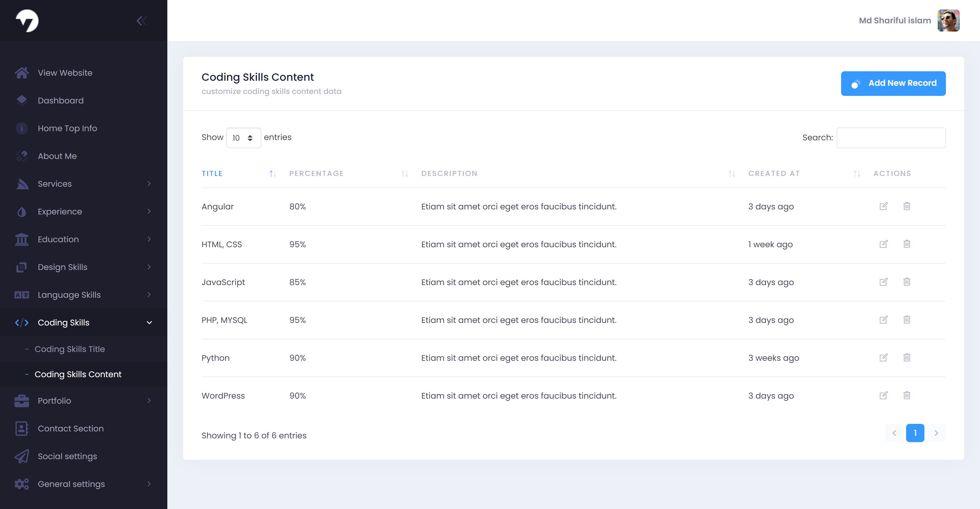This screenshot has width=980, height=509.
Task: Click the Search input field
Action: [891, 138]
